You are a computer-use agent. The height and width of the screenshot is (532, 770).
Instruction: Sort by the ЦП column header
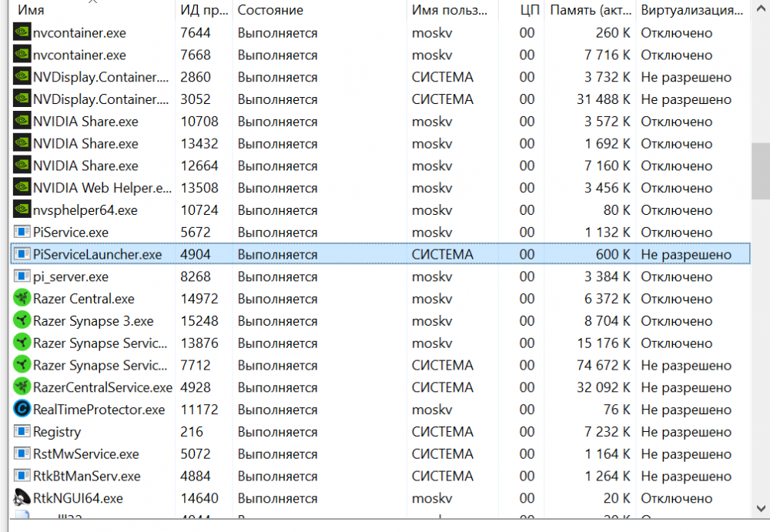click(x=530, y=10)
